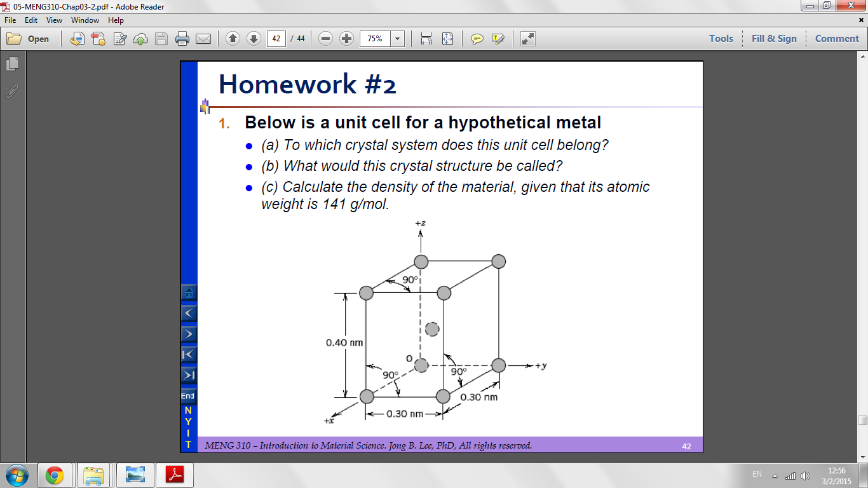
Task: Open the Window menu
Action: click(85, 20)
